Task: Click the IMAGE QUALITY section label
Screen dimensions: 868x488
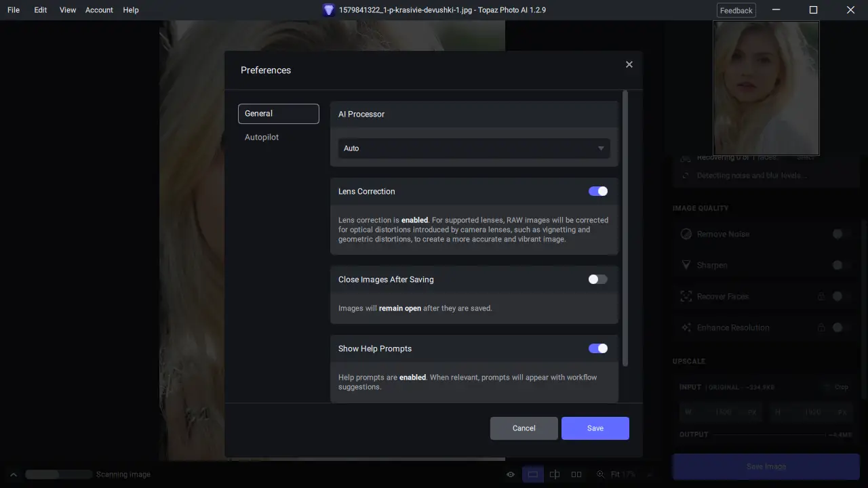Action: pos(701,208)
